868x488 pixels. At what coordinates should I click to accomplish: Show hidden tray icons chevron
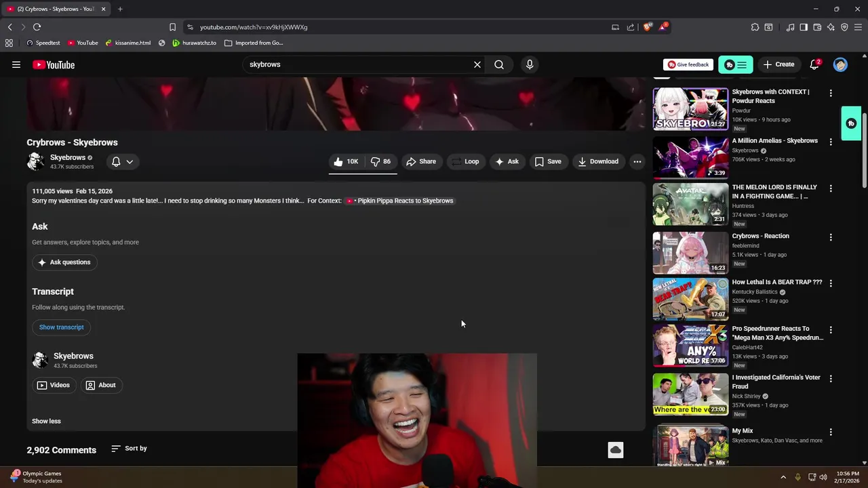click(783, 477)
